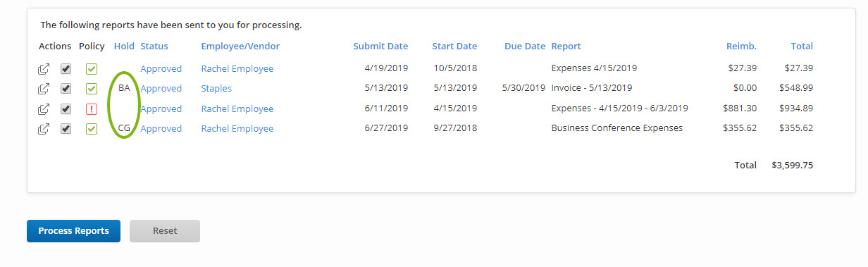The height and width of the screenshot is (267, 868).
Task: Click the BA hold code
Action: [x=124, y=89]
